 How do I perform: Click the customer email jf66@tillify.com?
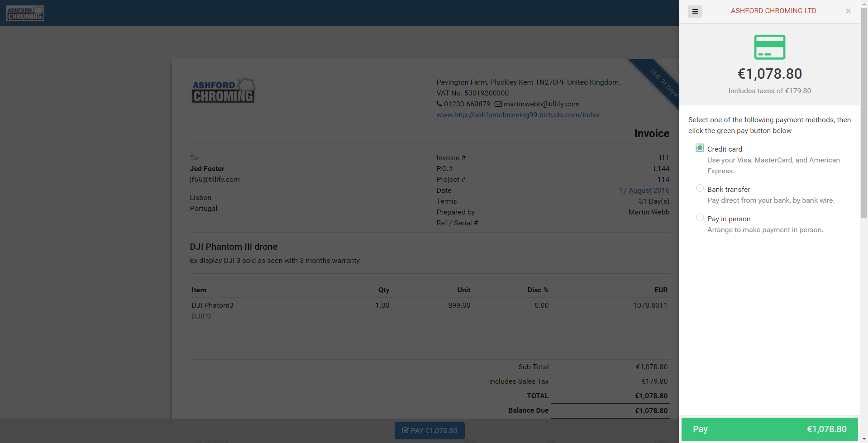click(215, 180)
